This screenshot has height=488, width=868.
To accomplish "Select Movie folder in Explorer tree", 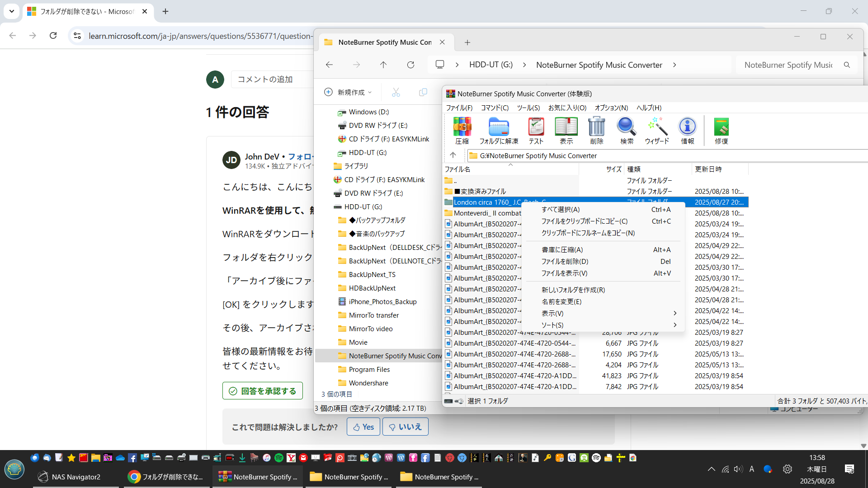I will (x=358, y=342).
